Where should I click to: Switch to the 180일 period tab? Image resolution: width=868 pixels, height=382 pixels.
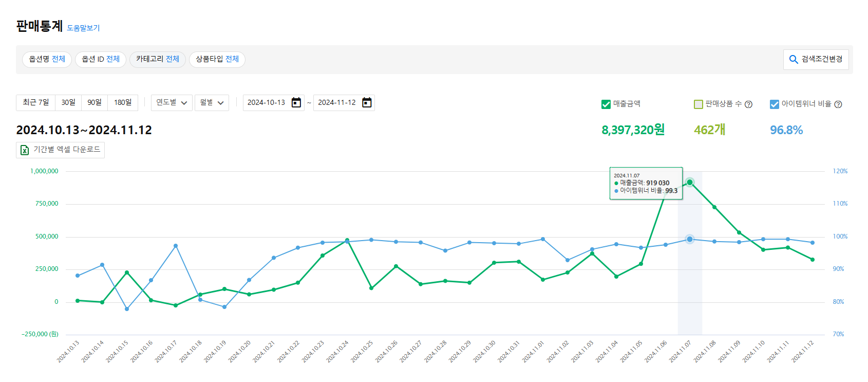(123, 103)
